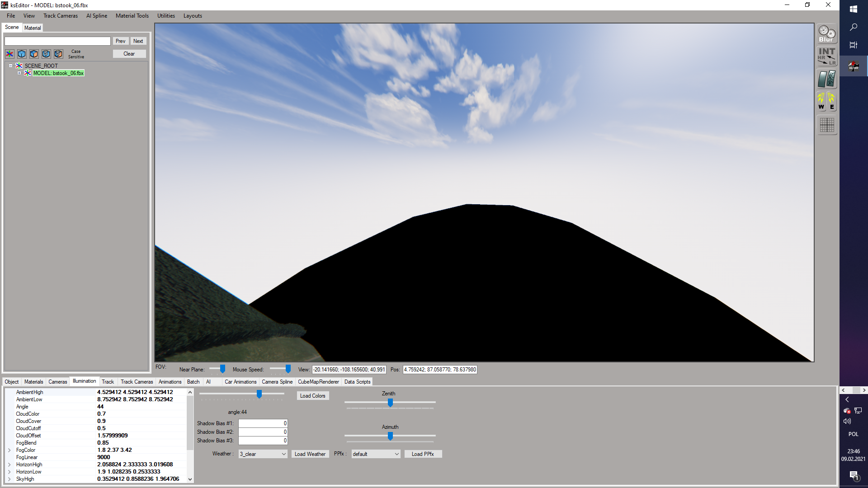Toggle the INT HR/LR interior switch icon
The width and height of the screenshot is (868, 488).
click(827, 56)
